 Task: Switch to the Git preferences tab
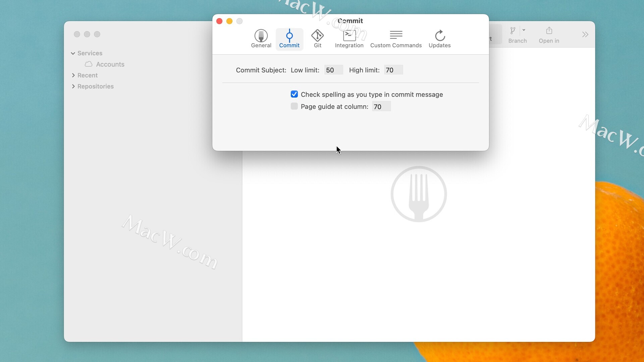[x=317, y=39]
